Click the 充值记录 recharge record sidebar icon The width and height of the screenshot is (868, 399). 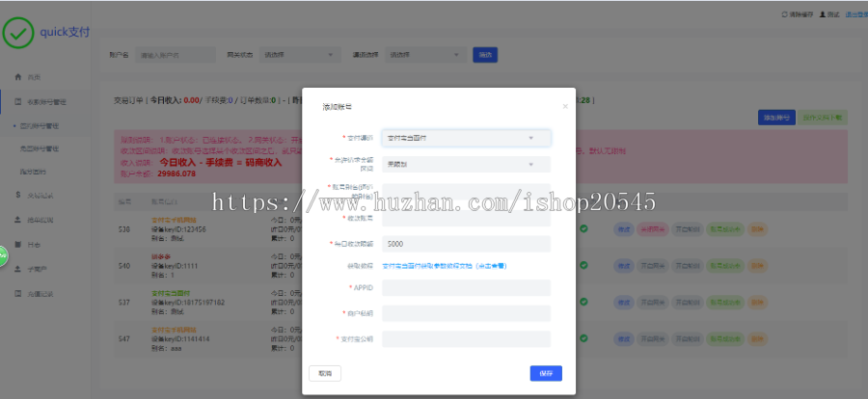coord(17,293)
